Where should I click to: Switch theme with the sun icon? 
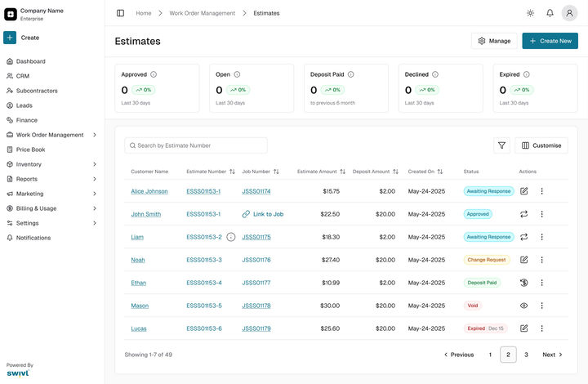[530, 13]
